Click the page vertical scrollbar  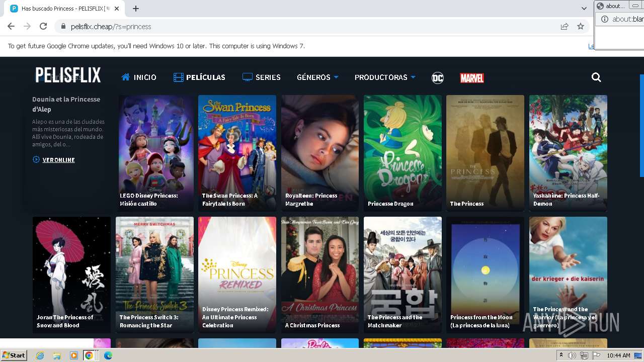641,126
